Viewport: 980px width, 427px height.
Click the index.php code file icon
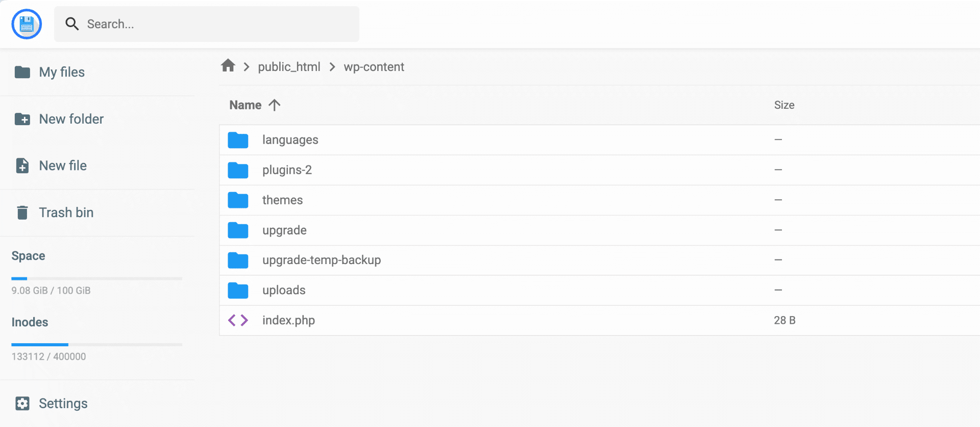coord(238,320)
